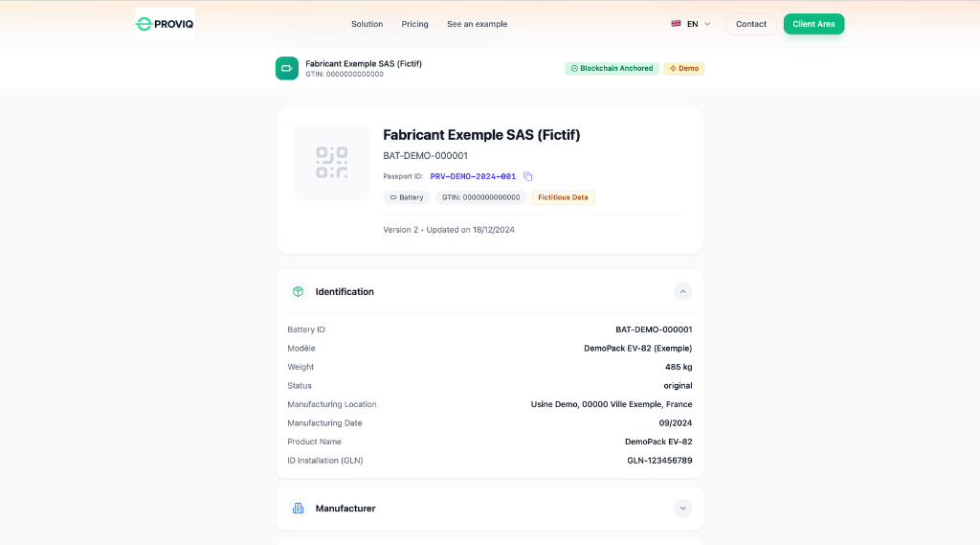Click the Identification section title
This screenshot has height=545, width=980.
coord(345,291)
